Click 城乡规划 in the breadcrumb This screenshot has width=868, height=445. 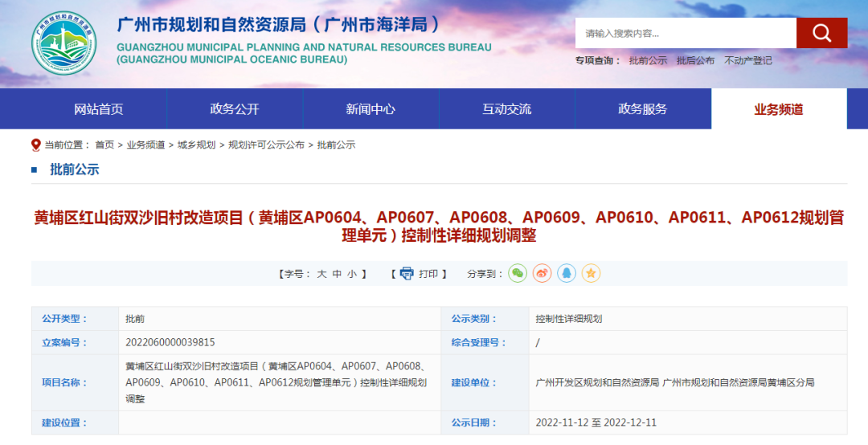(x=196, y=145)
